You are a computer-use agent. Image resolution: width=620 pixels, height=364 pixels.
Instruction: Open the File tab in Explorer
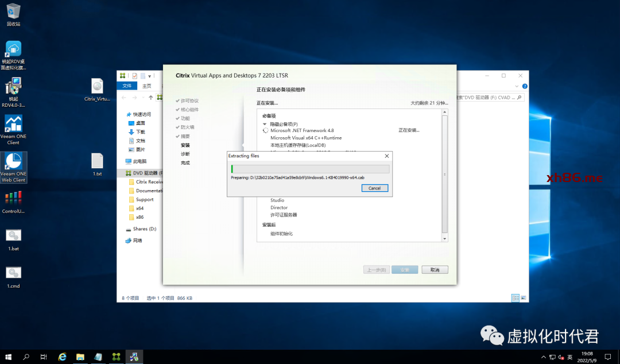click(x=127, y=86)
